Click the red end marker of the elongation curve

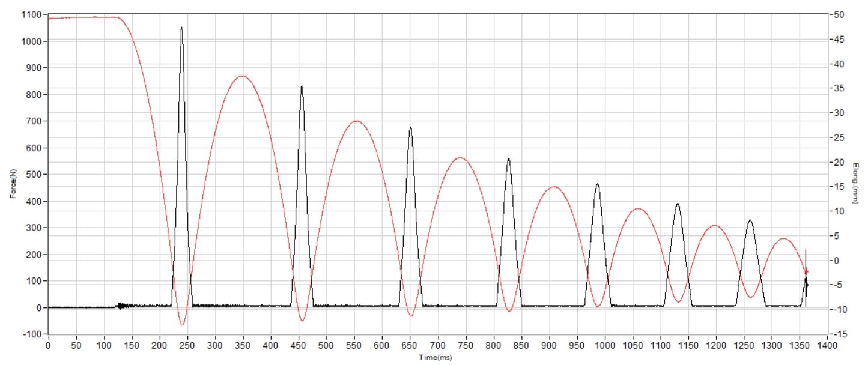pos(806,272)
